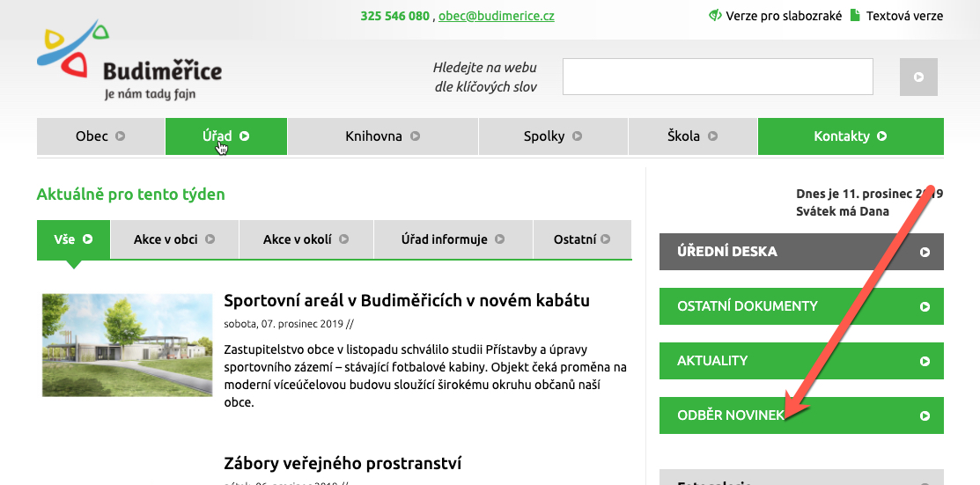980x485 pixels.
Task: Click the arrow icon on Ostatní dokumenty
Action: pyautogui.click(x=925, y=306)
